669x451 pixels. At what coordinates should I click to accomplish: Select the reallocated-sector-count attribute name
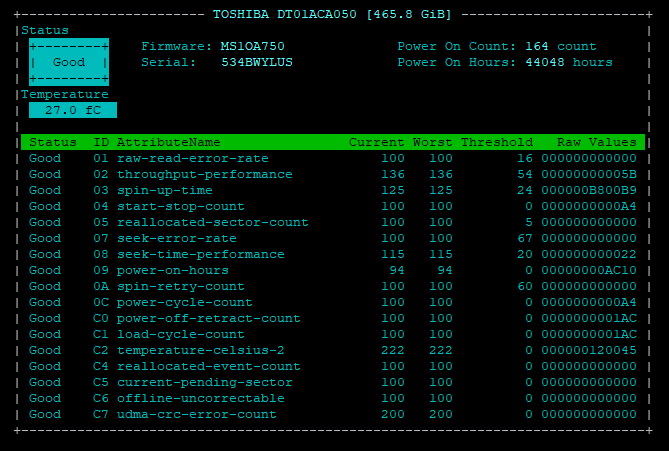212,222
